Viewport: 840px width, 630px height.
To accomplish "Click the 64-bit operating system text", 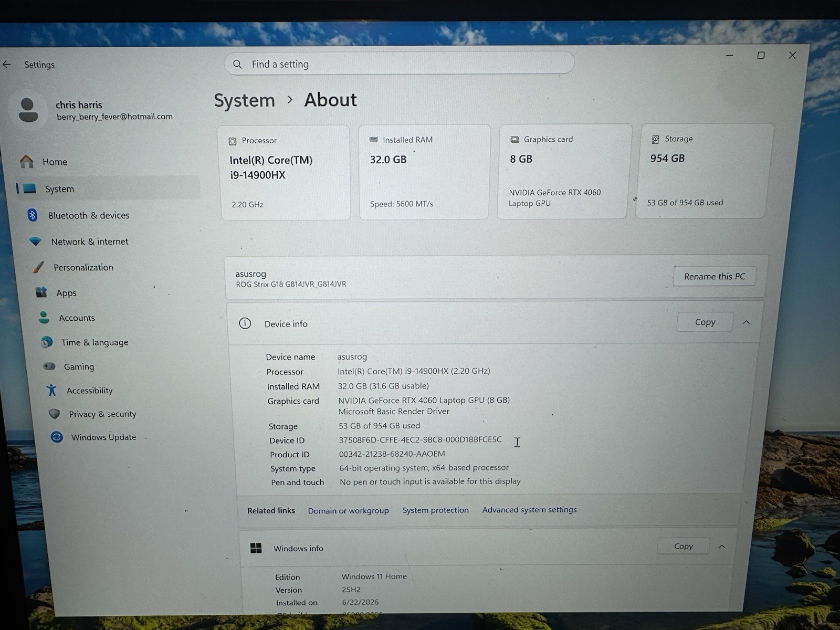I will 424,467.
